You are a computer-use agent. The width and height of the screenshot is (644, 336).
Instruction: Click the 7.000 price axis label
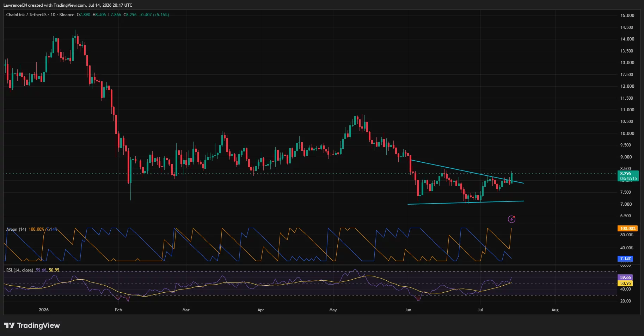(626, 204)
